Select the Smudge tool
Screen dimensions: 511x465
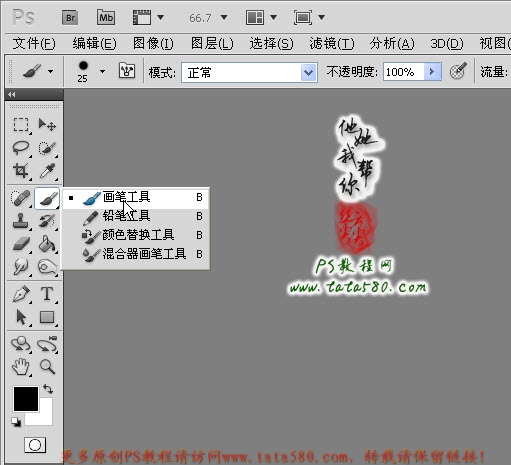tap(21, 267)
